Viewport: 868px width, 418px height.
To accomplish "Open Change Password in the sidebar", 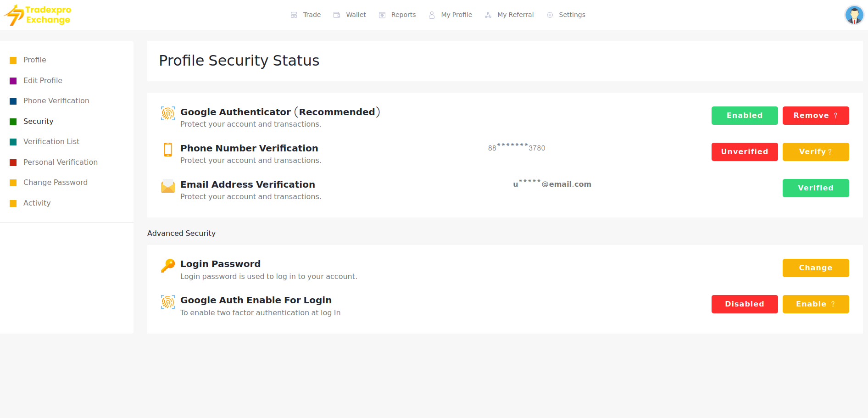I will [x=56, y=183].
